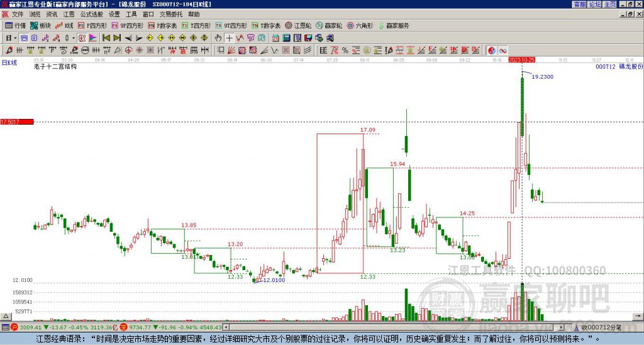Click the horizontal ruler lines icon
The height and width of the screenshot is (345, 644).
click(x=323, y=50)
